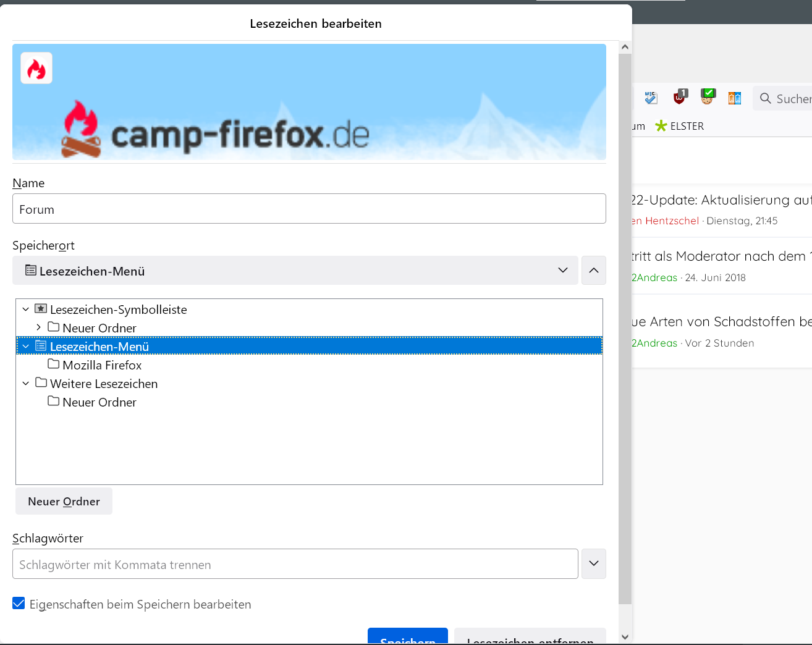
Task: Click the dialog scrollbar up arrow
Action: [625, 47]
